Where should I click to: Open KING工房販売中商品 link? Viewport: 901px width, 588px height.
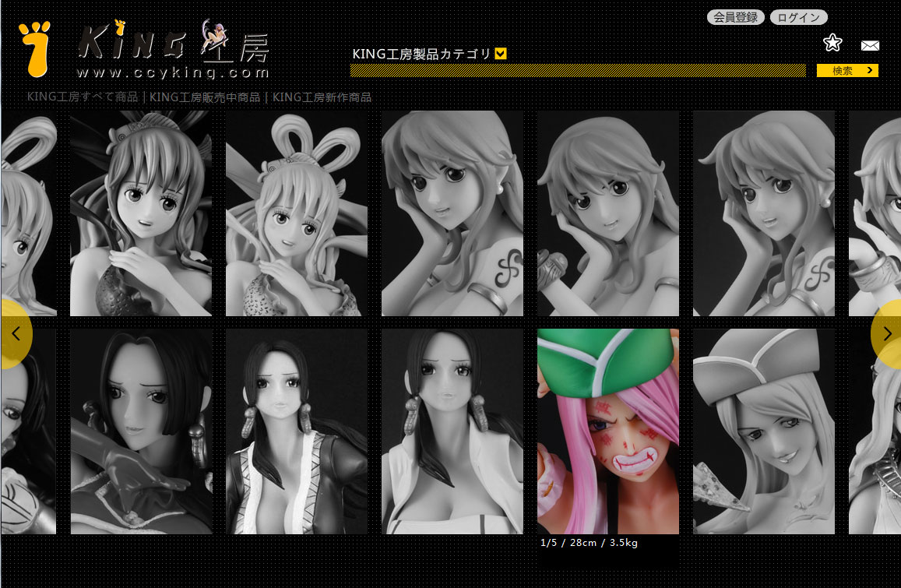pyautogui.click(x=205, y=97)
